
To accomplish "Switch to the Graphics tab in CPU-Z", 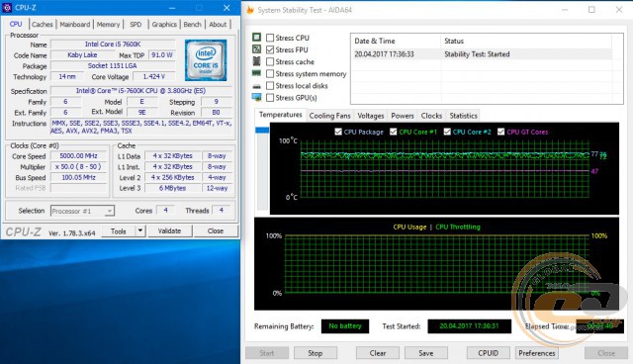I will (164, 24).
